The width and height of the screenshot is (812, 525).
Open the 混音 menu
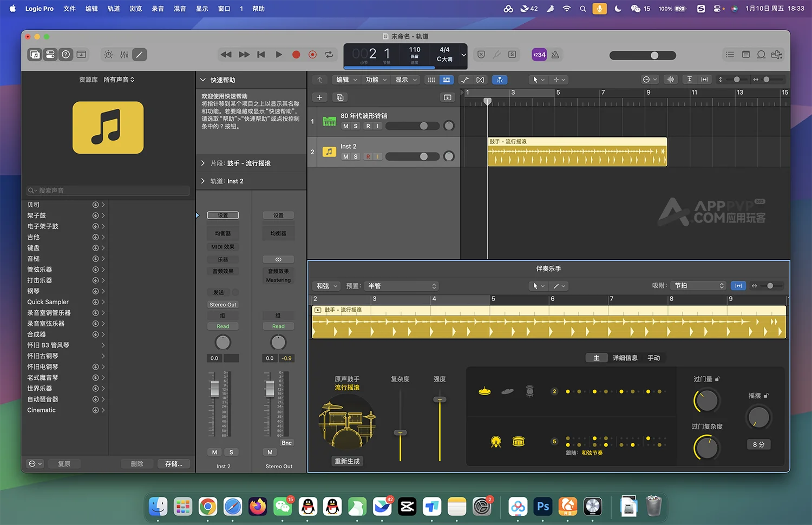(x=180, y=9)
